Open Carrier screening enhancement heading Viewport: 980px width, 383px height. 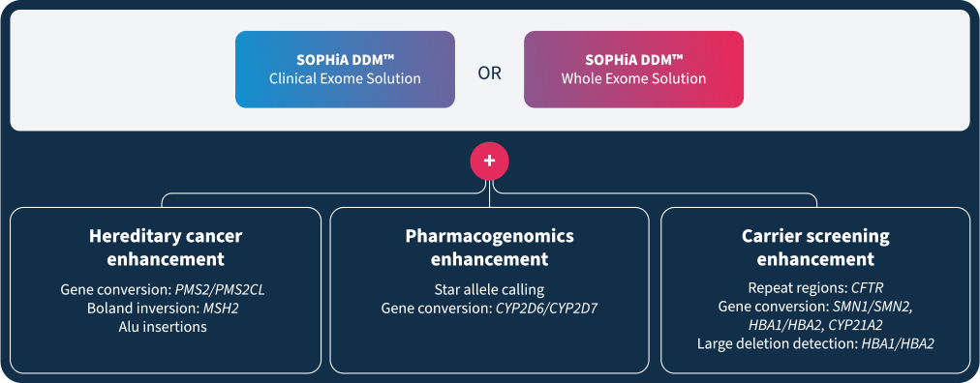click(815, 247)
